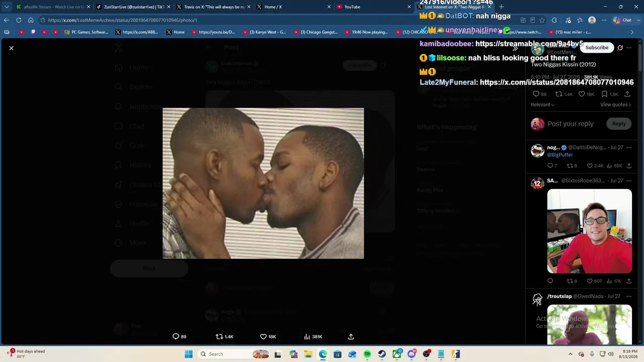Bookmark the post showing 1.5K
644x362 pixels.
[x=605, y=94]
